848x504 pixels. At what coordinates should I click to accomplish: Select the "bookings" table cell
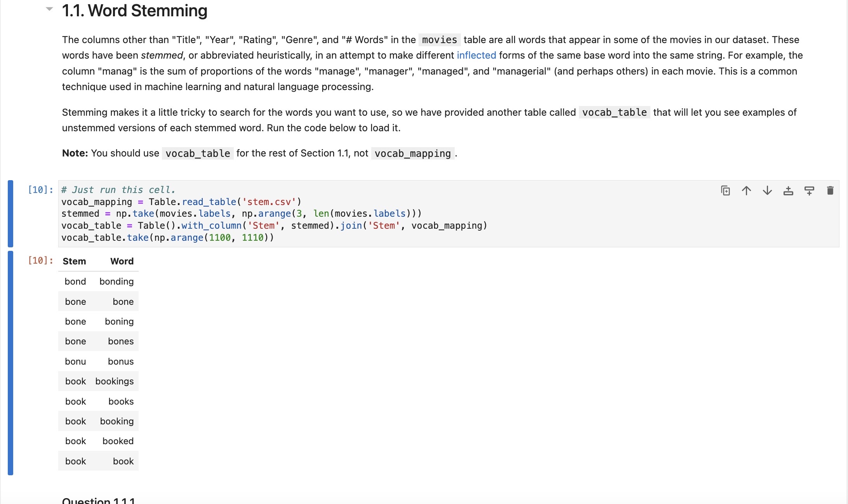[114, 381]
